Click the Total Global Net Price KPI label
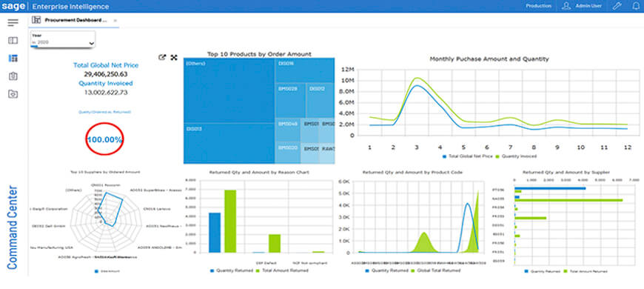This screenshot has width=644, height=289. (x=106, y=65)
